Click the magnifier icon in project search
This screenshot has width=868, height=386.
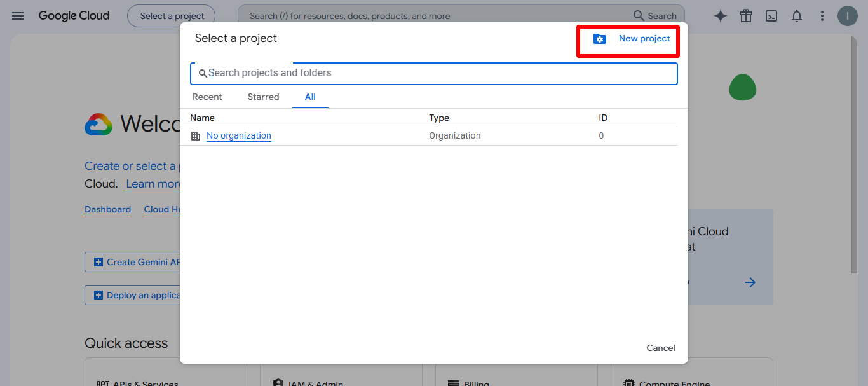pos(203,74)
